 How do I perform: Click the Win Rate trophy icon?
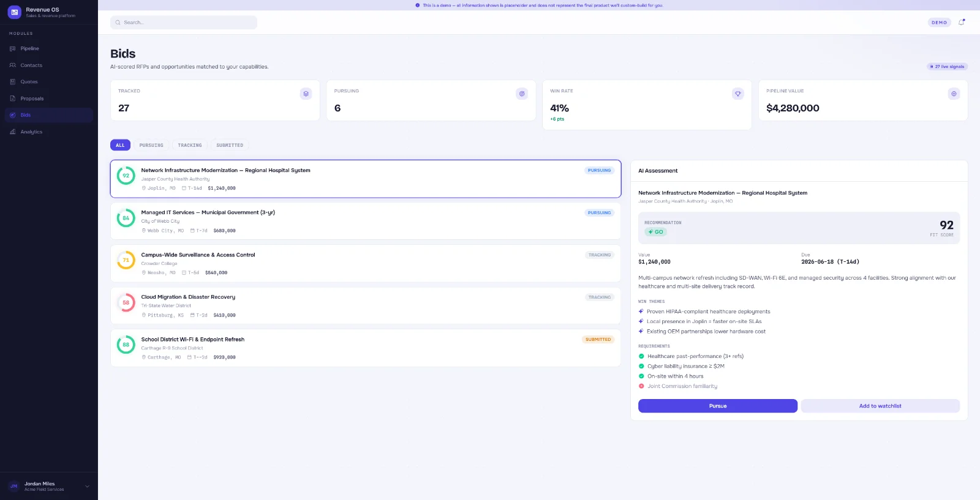[x=738, y=94]
